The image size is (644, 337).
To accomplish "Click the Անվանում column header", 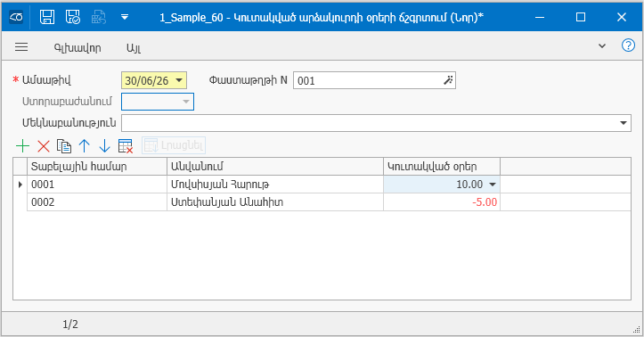I will pyautogui.click(x=275, y=167).
